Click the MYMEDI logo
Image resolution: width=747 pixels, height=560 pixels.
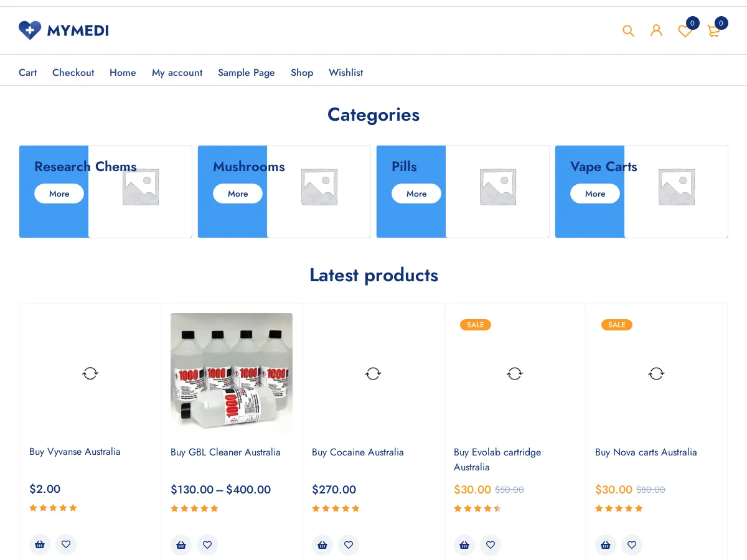(63, 30)
